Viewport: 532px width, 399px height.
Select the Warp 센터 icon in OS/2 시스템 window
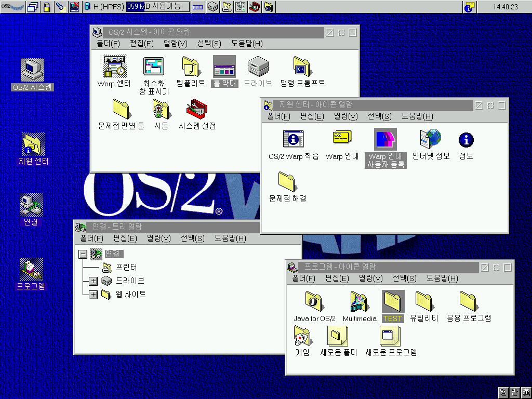[x=114, y=71]
